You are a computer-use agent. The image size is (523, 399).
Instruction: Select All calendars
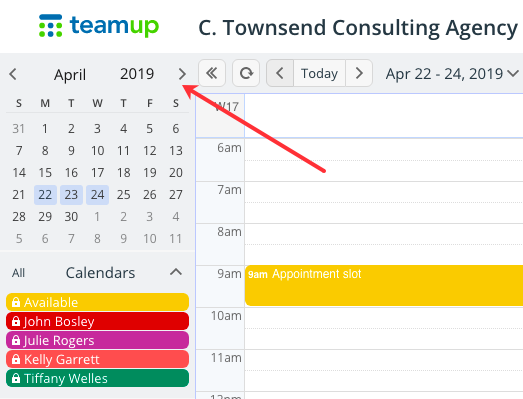click(18, 273)
